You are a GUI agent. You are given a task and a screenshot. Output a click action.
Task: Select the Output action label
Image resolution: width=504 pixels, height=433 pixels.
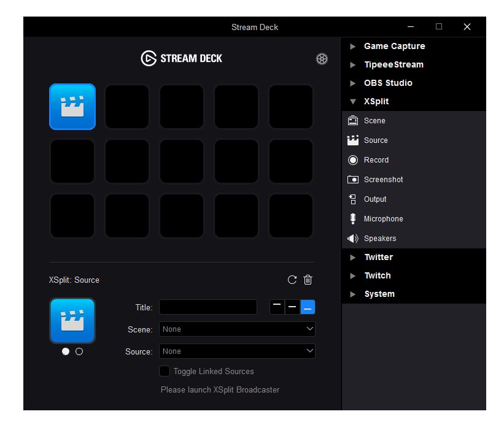pos(375,199)
